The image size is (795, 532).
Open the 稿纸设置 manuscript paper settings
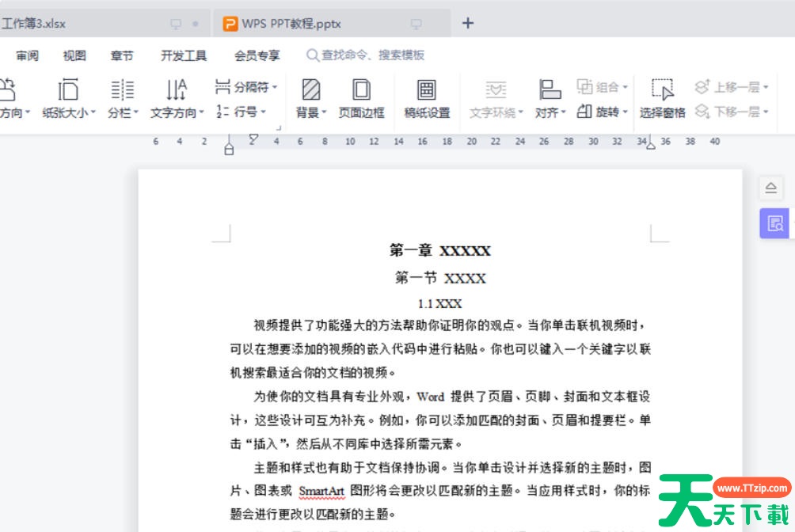coord(428,99)
